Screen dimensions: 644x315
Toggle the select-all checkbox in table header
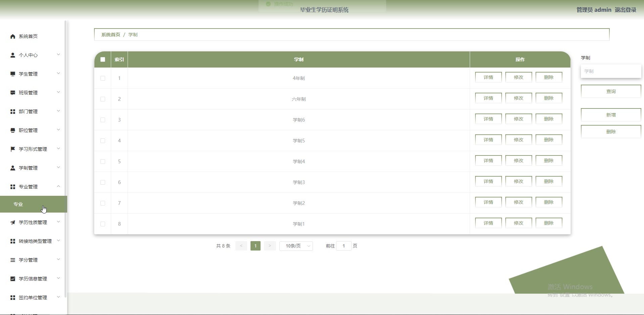coord(103,59)
